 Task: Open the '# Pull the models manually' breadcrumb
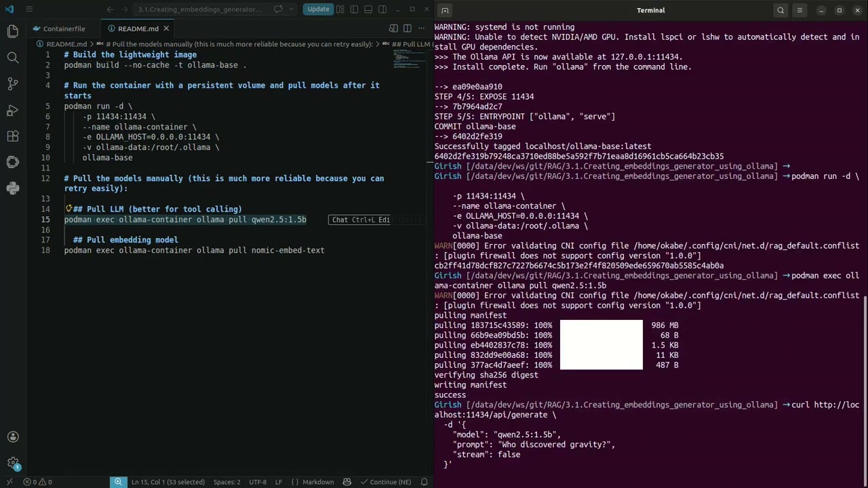[240, 44]
